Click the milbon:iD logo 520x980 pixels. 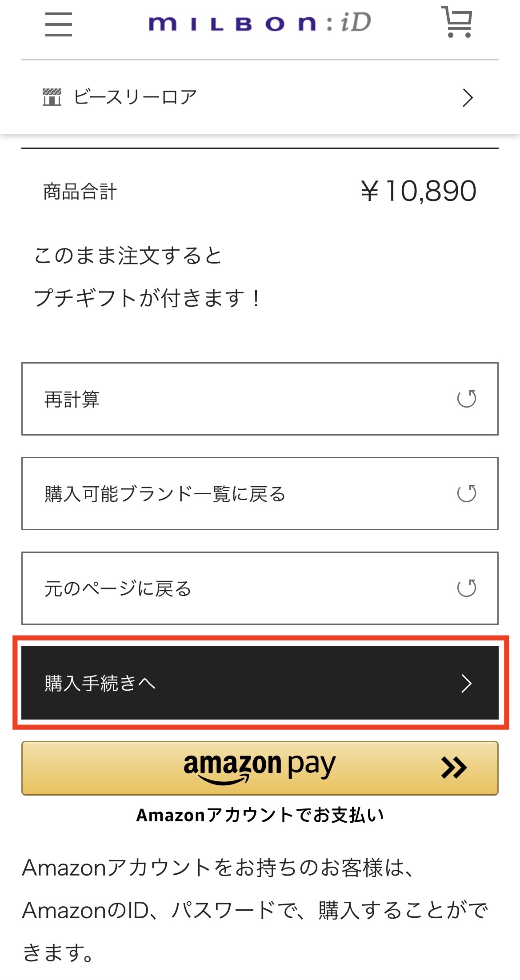click(260, 23)
